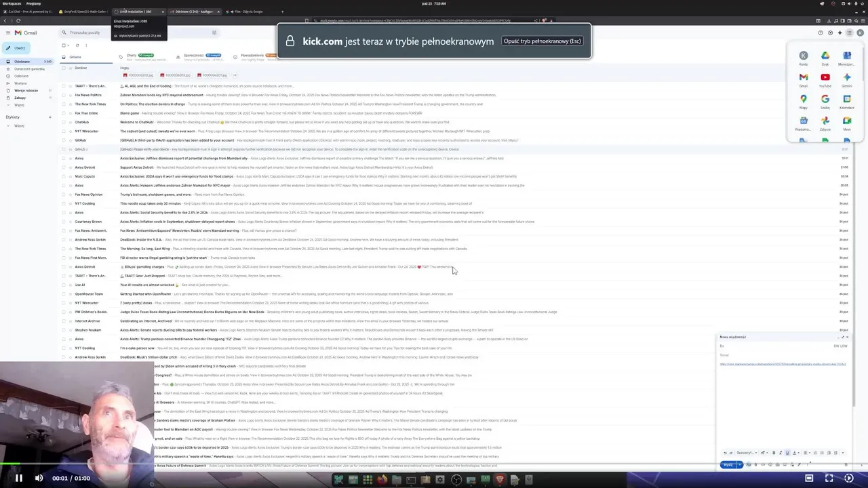Expand Więcej under the folder list
The height and width of the screenshot is (488, 868).
tap(19, 105)
